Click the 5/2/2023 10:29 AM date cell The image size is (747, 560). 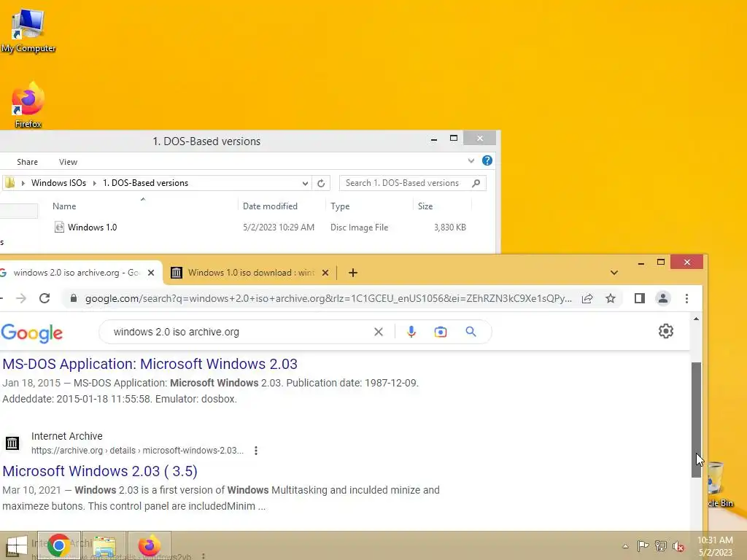click(x=279, y=227)
